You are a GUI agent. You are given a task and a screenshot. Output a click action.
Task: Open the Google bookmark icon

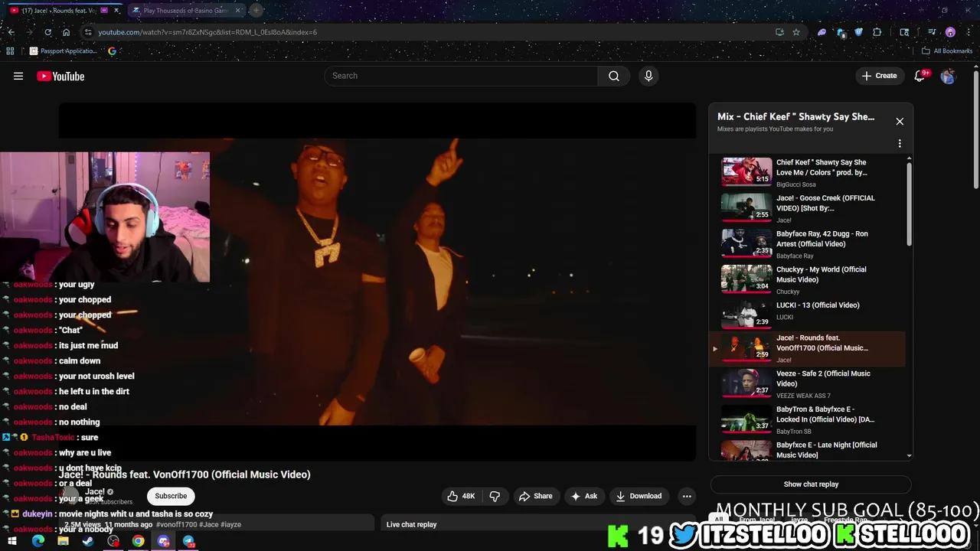pyautogui.click(x=112, y=51)
